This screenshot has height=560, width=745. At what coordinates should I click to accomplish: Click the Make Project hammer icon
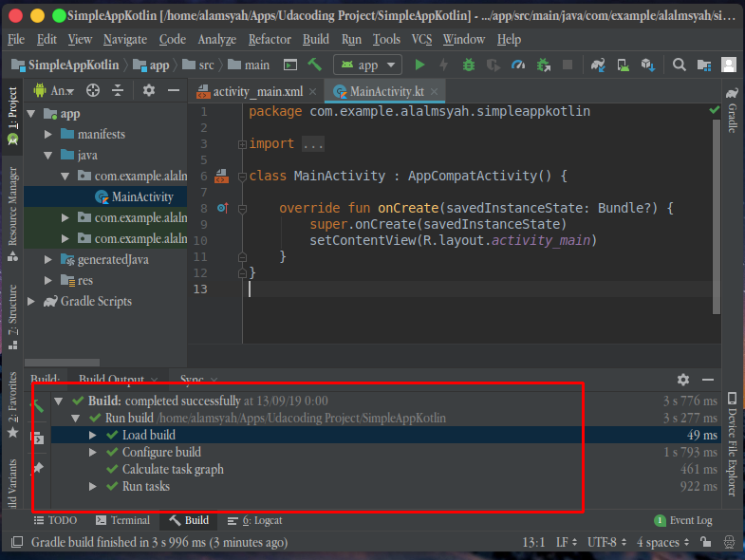[314, 65]
